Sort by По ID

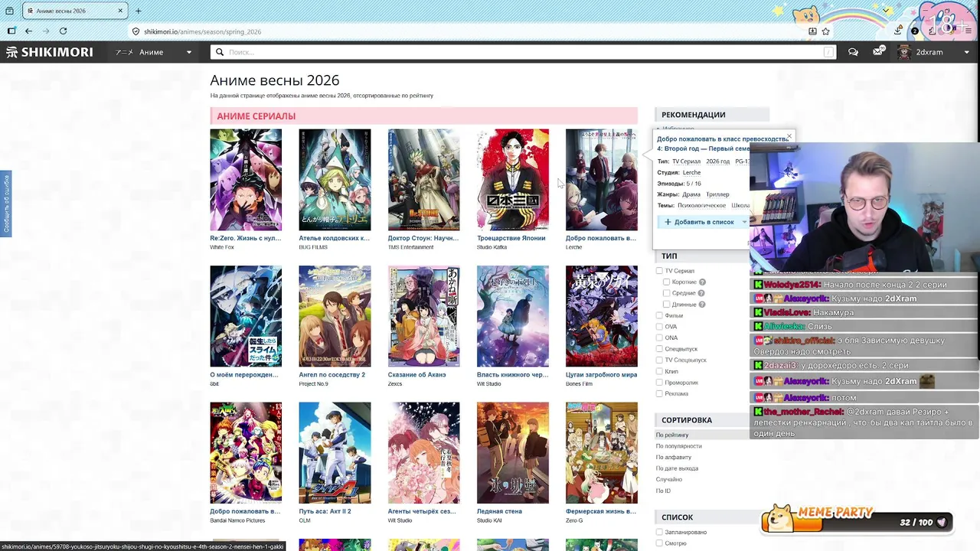tap(663, 491)
